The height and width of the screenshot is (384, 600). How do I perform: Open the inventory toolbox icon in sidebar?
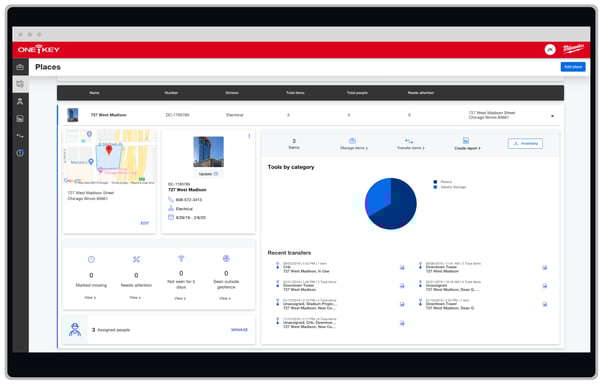coord(20,67)
